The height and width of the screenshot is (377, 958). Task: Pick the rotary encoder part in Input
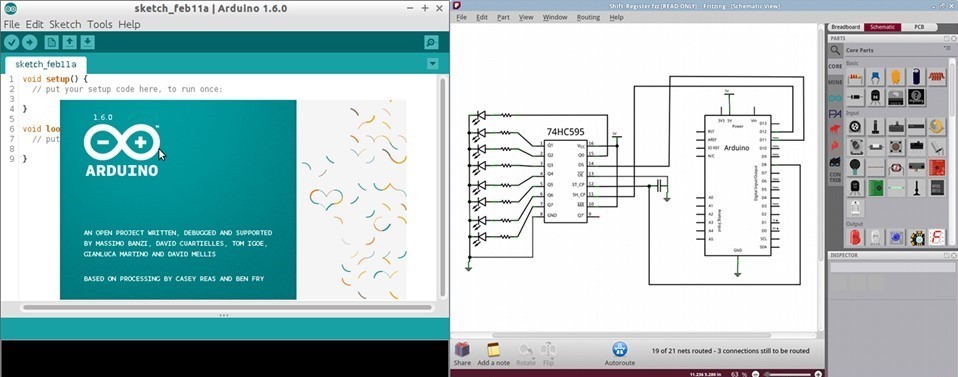855,127
